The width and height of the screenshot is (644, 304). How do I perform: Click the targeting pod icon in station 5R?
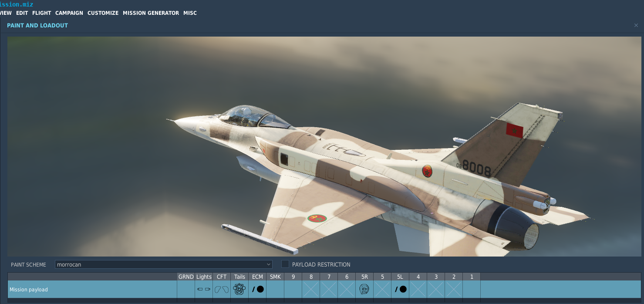tap(364, 289)
